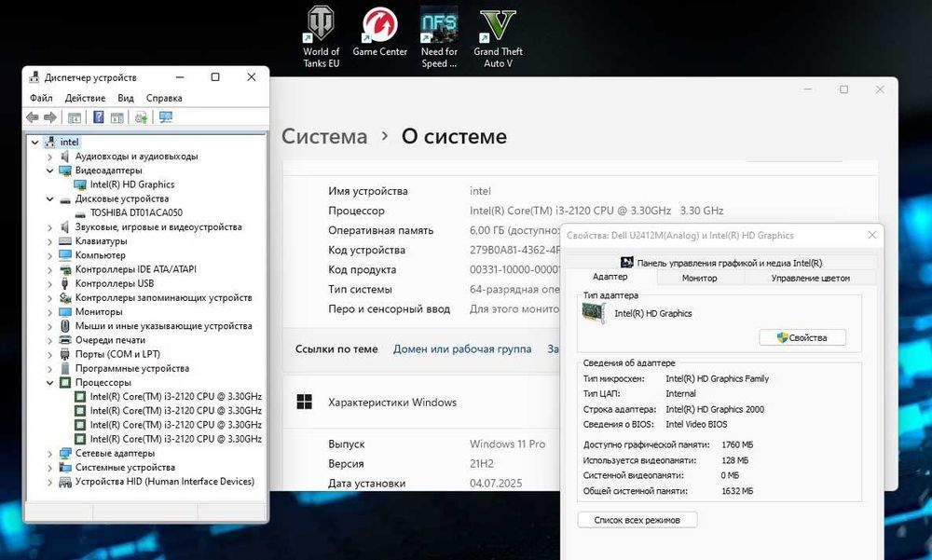Open the Вид menu
The width and height of the screenshot is (932, 560).
pyautogui.click(x=126, y=98)
